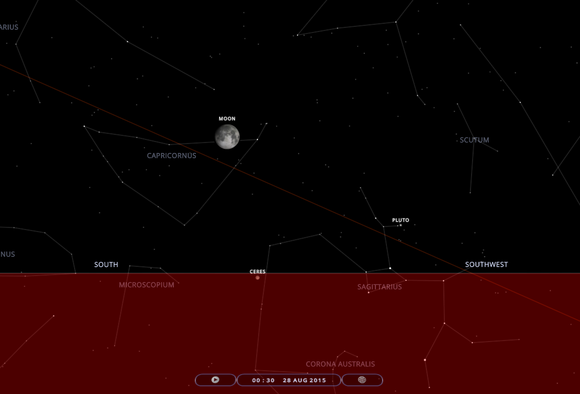Start time playback with the play button
This screenshot has height=394, width=580.
[215, 380]
